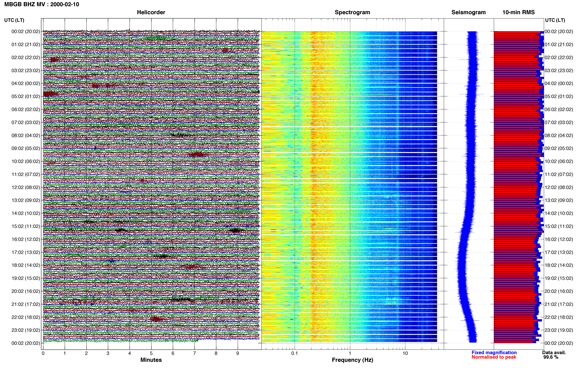Click left time label '16:02 (12:02)'
Image resolution: width=588 pixels, height=368 pixels.
pyautogui.click(x=26, y=239)
